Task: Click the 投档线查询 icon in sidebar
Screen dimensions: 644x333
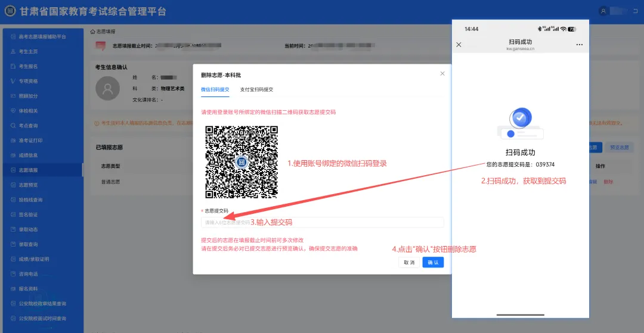Action: (x=13, y=200)
